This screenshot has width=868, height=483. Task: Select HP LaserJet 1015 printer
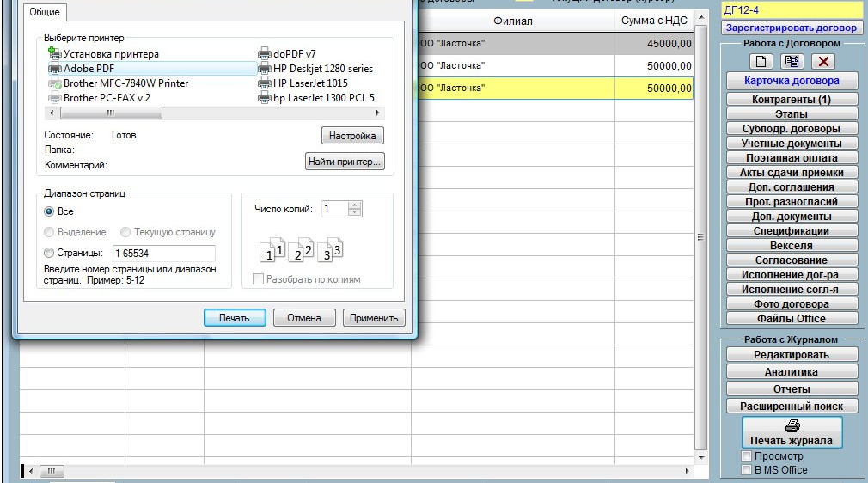click(303, 83)
